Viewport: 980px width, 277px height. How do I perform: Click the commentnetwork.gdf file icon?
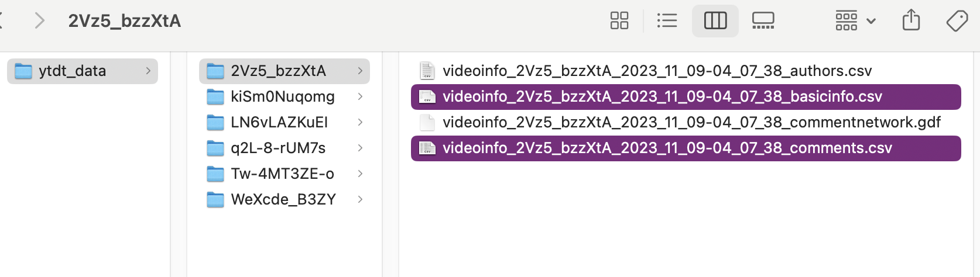pos(427,123)
